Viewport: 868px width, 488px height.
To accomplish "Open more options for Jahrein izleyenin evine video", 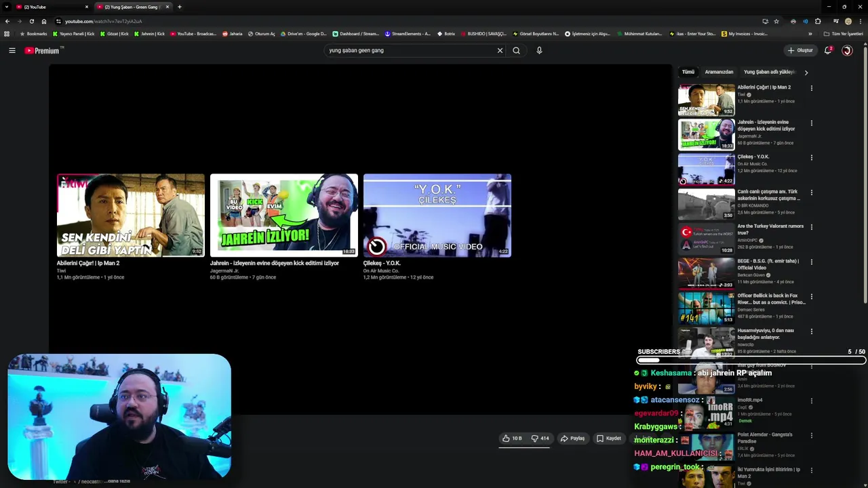I will coord(811,123).
